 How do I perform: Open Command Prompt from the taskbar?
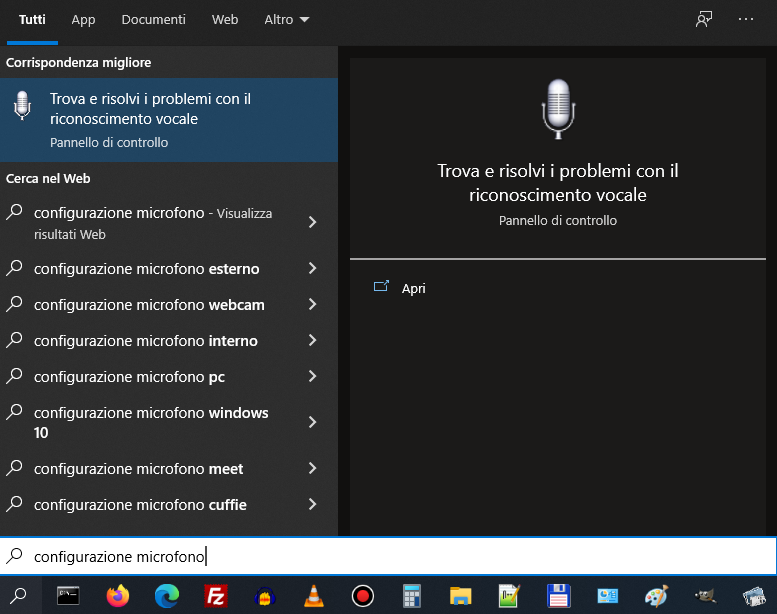[x=68, y=596]
